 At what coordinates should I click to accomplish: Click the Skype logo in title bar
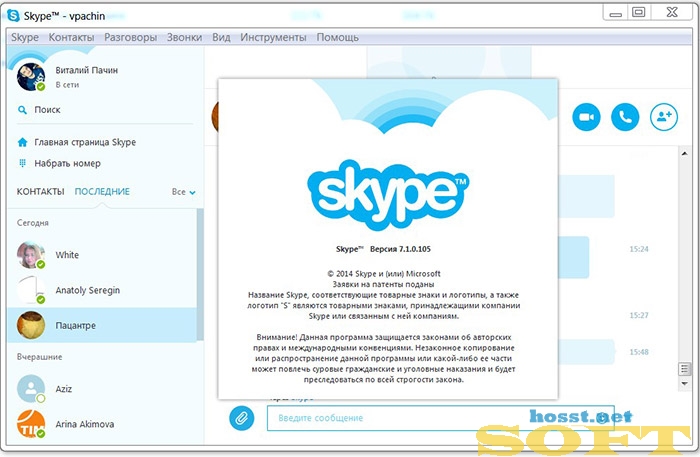pyautogui.click(x=13, y=16)
